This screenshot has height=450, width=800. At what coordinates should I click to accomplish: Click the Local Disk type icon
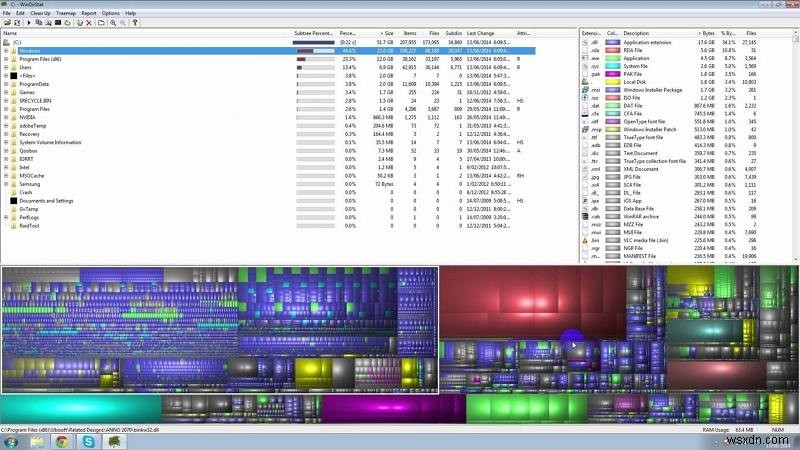pos(585,82)
